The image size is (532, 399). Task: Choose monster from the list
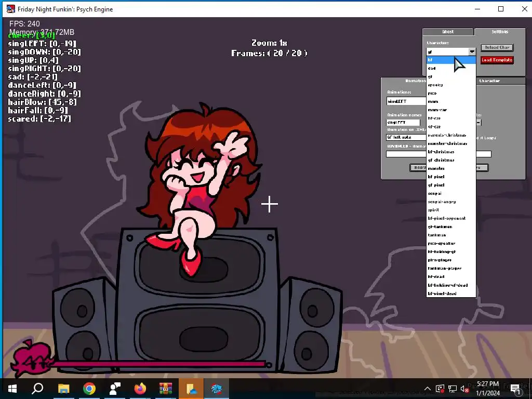point(451,168)
